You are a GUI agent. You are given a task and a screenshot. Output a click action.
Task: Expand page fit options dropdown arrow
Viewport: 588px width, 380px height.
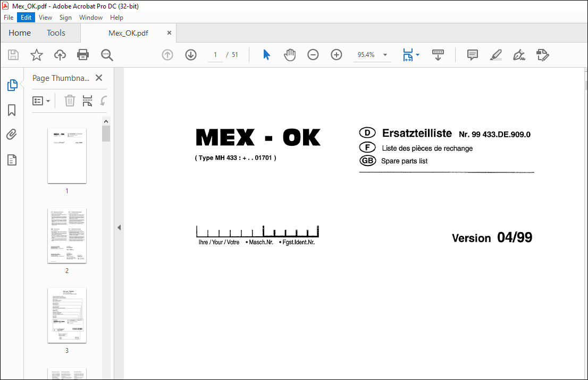click(418, 55)
